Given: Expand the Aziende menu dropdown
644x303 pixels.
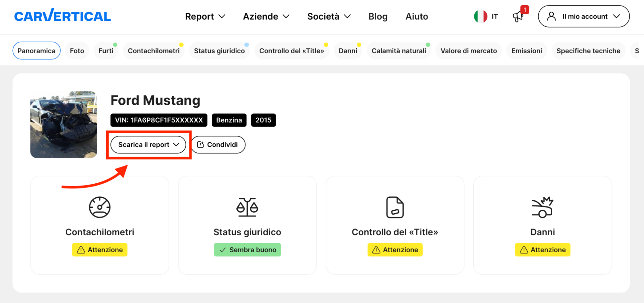Looking at the screenshot, I should 266,16.
